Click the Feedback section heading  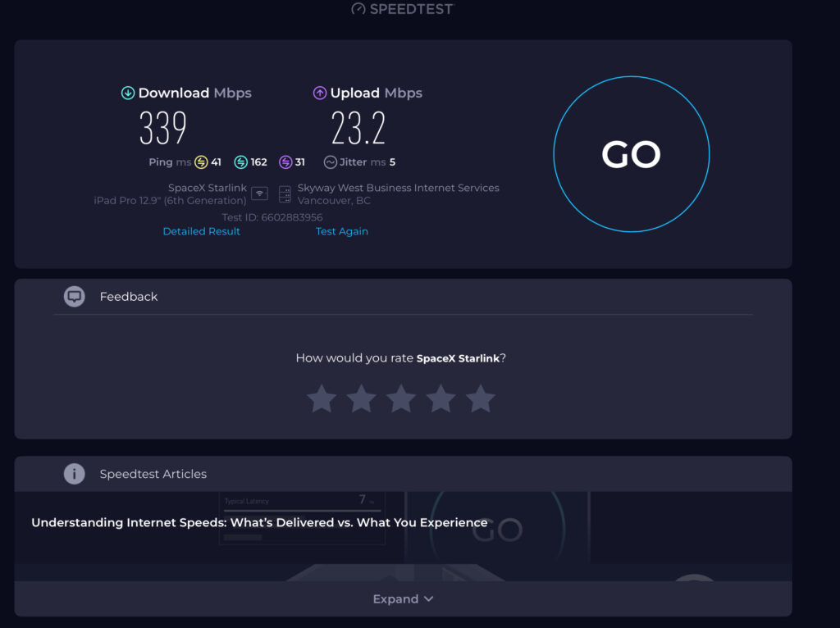pyautogui.click(x=129, y=297)
